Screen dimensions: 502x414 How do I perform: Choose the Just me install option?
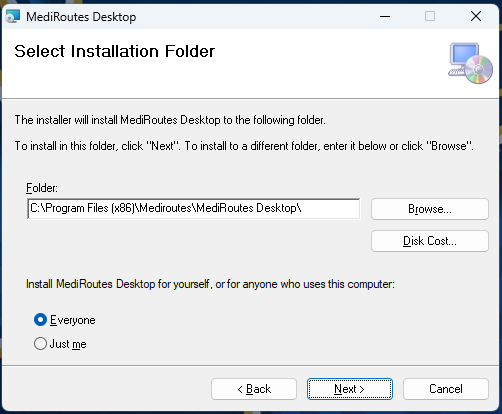click(x=40, y=344)
